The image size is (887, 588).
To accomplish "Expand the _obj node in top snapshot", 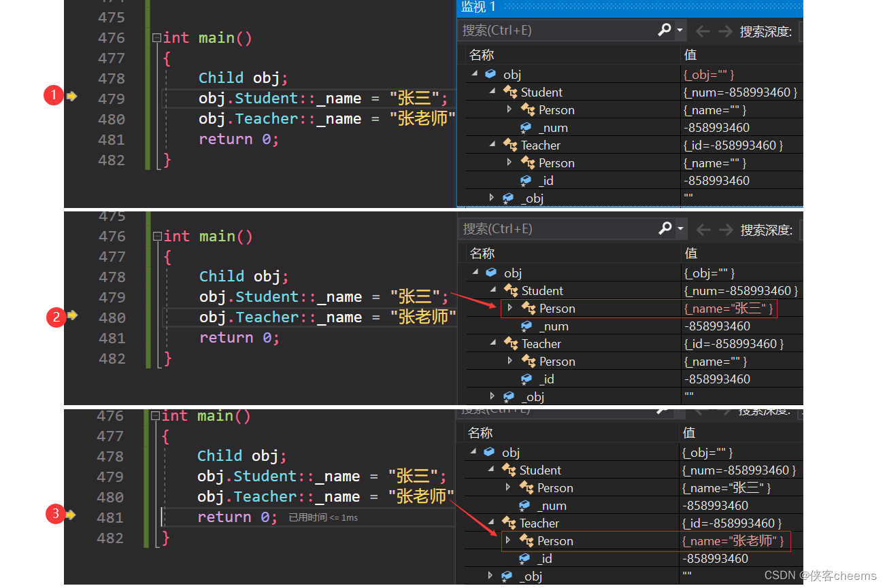I will pyautogui.click(x=492, y=197).
